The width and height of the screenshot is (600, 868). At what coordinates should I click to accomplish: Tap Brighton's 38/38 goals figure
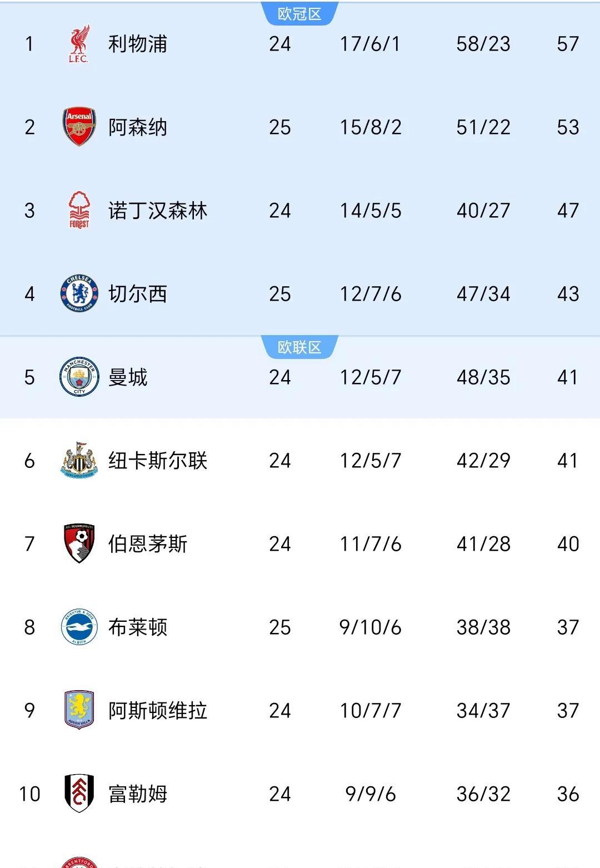pyautogui.click(x=483, y=627)
